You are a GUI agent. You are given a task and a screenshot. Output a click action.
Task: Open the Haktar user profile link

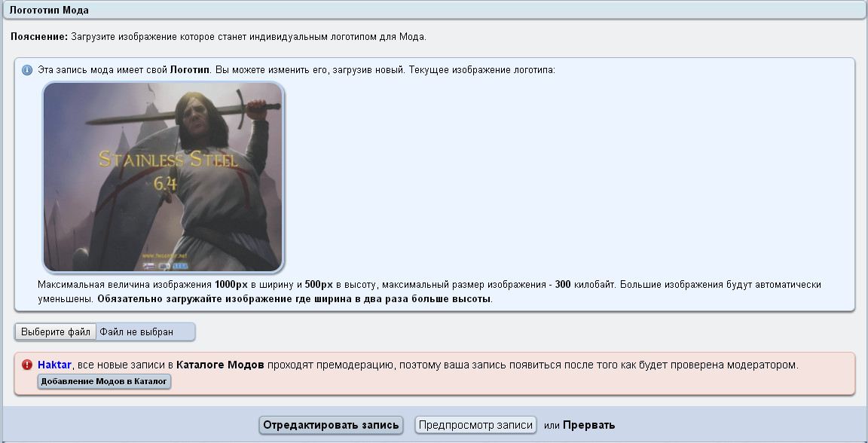click(54, 365)
